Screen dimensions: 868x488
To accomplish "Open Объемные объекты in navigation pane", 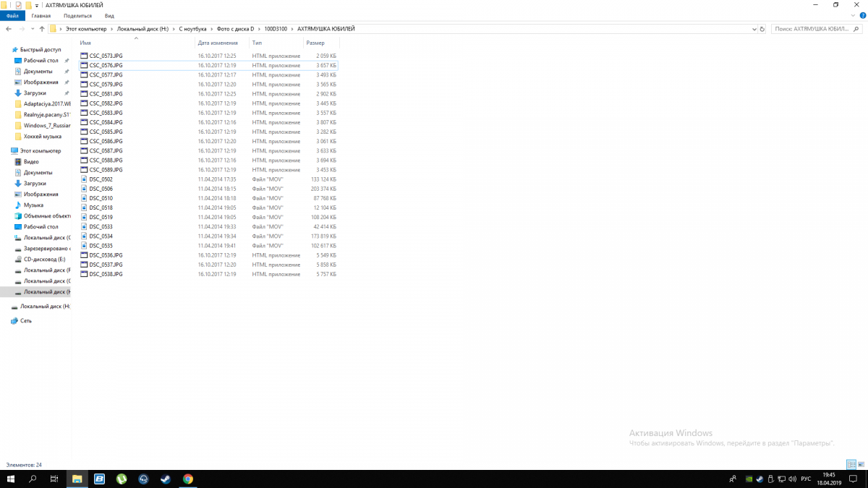I will tap(47, 216).
